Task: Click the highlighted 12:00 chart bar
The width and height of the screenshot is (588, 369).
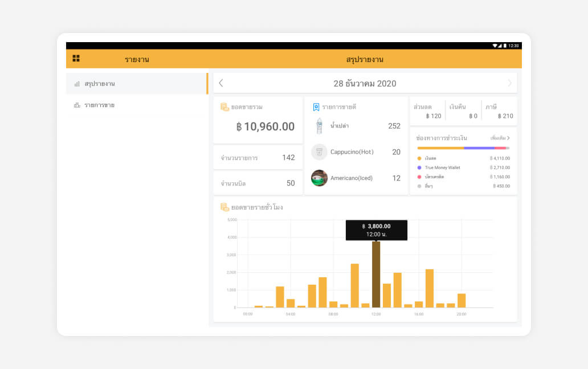Action: 376,274
